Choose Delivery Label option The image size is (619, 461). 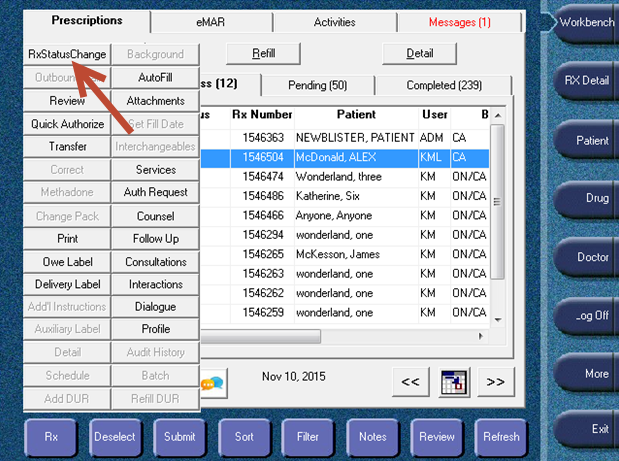click(x=67, y=284)
